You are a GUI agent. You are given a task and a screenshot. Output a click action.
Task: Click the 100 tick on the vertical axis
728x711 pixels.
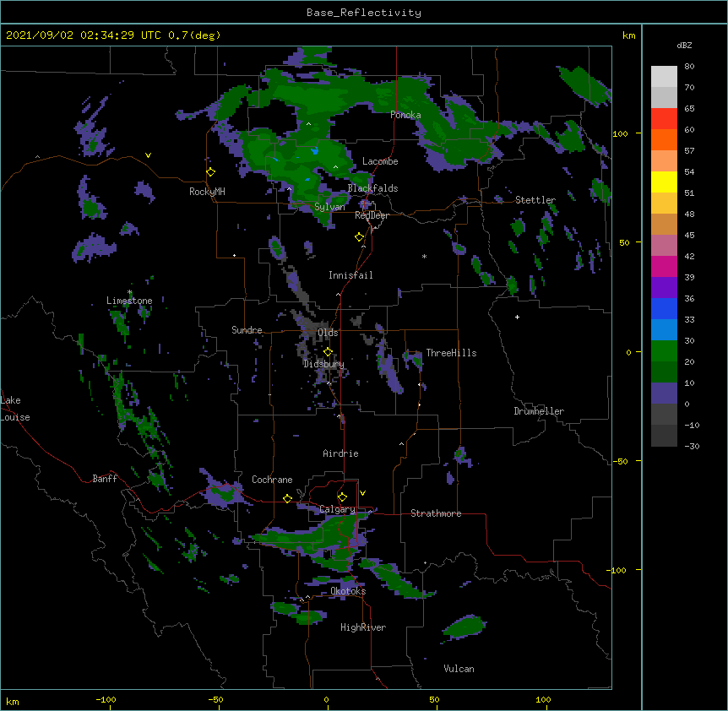[620, 133]
